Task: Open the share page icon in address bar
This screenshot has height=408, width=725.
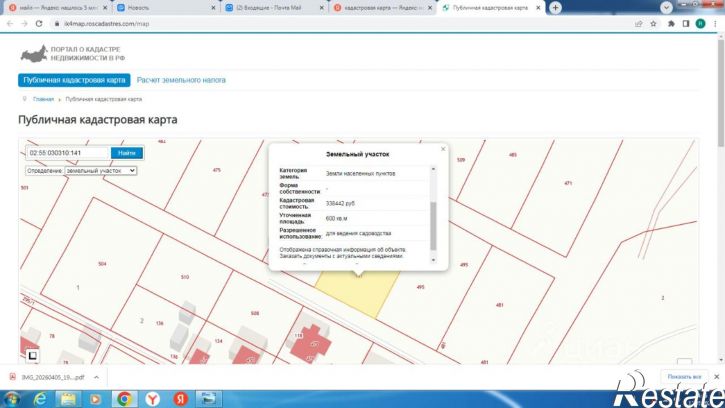Action: click(639, 24)
